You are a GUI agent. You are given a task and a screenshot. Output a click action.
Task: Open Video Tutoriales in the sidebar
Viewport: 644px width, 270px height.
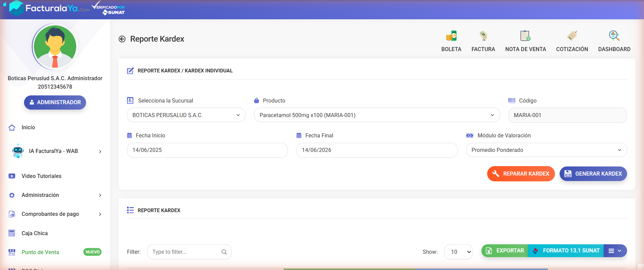[x=42, y=176]
